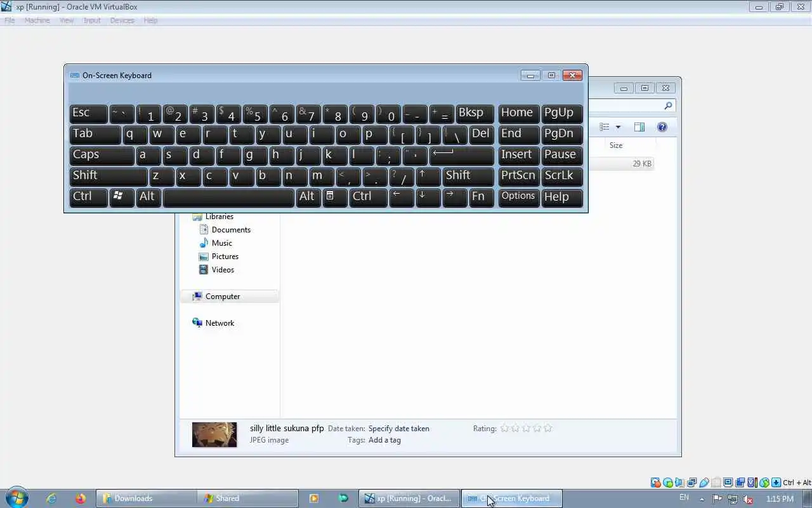The image size is (812, 508).
Task: Set rating to five stars
Action: [548, 429]
